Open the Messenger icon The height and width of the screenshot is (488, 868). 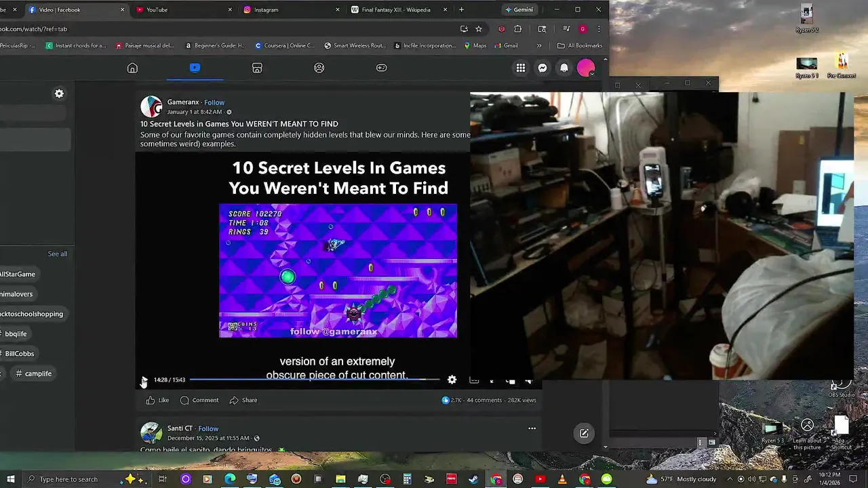(542, 68)
